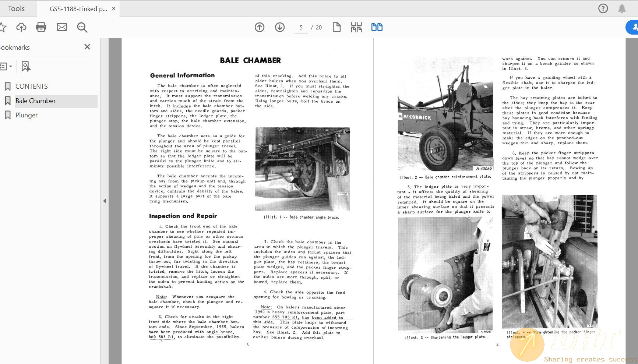Jump to the Plunger bookmark

(27, 115)
